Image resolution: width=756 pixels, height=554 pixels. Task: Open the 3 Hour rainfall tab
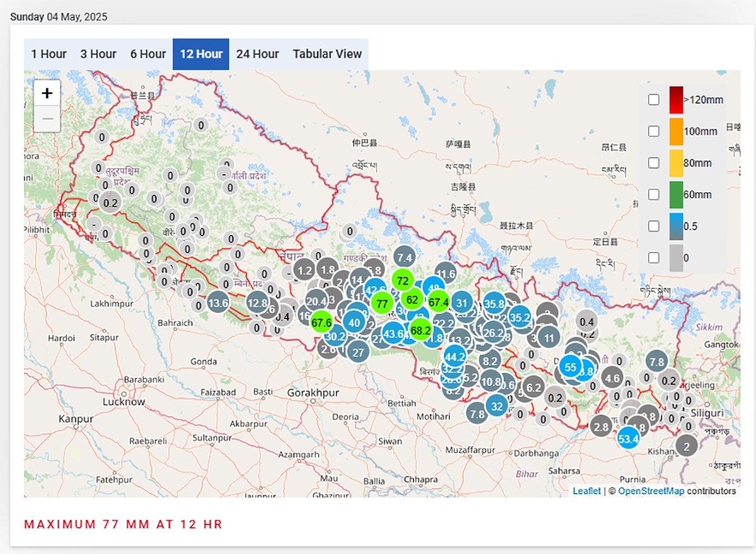pyautogui.click(x=98, y=54)
